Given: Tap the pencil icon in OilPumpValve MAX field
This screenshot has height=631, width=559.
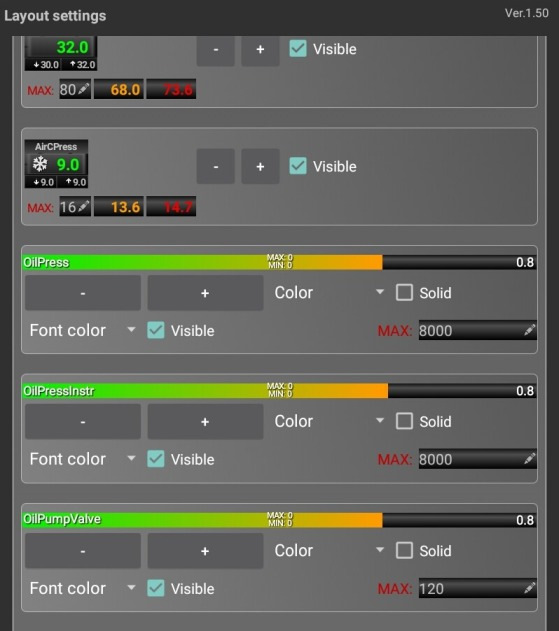Looking at the screenshot, I should pos(529,588).
